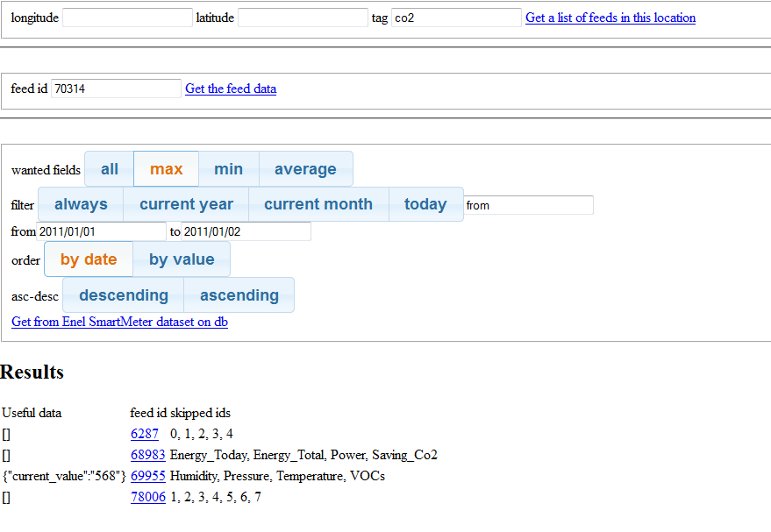Open 'Get from Enel SmartMeter dataset on db'

tap(119, 322)
